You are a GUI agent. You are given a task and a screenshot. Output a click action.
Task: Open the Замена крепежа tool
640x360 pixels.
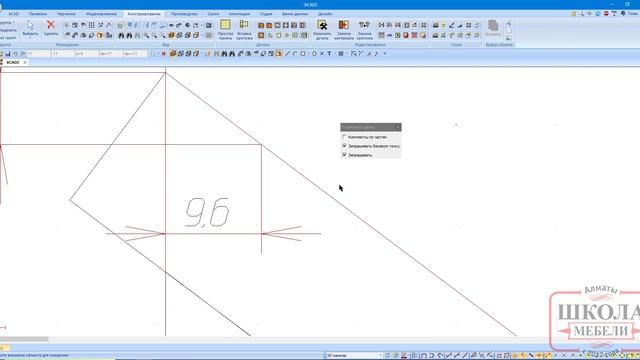point(364,29)
